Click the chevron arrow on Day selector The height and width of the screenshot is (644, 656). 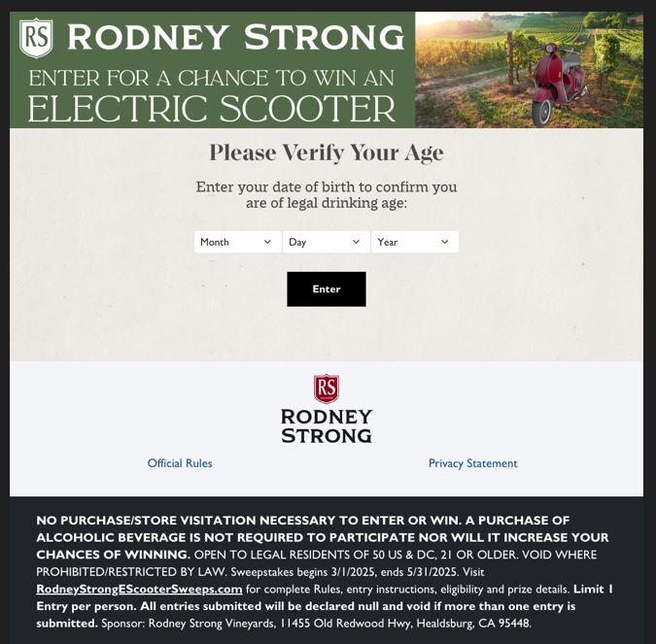pyautogui.click(x=356, y=242)
